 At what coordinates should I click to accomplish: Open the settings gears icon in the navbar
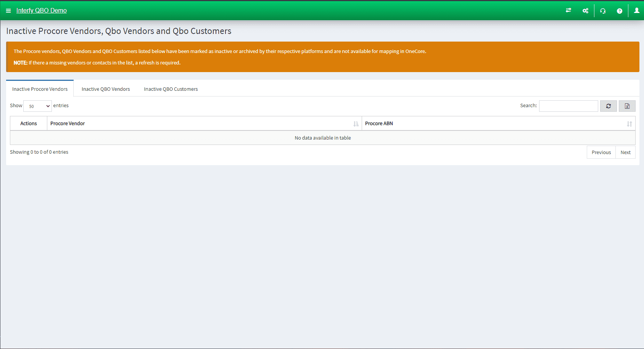pyautogui.click(x=585, y=10)
